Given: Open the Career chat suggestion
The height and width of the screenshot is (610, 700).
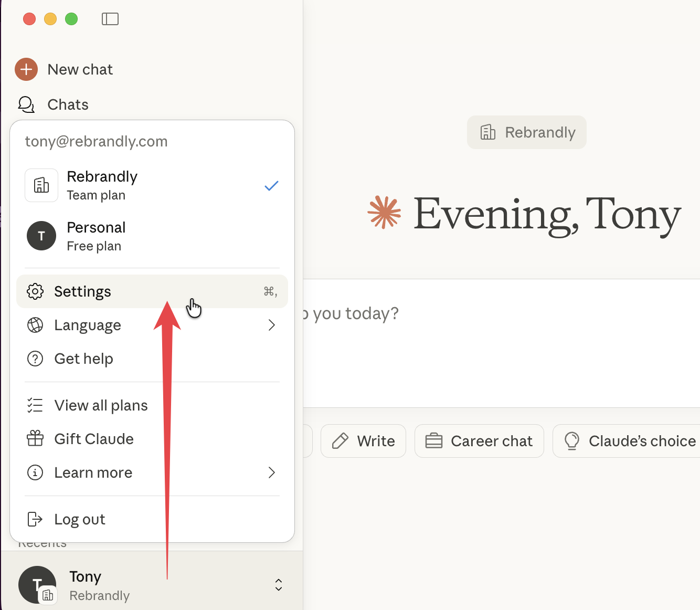Looking at the screenshot, I should 479,441.
